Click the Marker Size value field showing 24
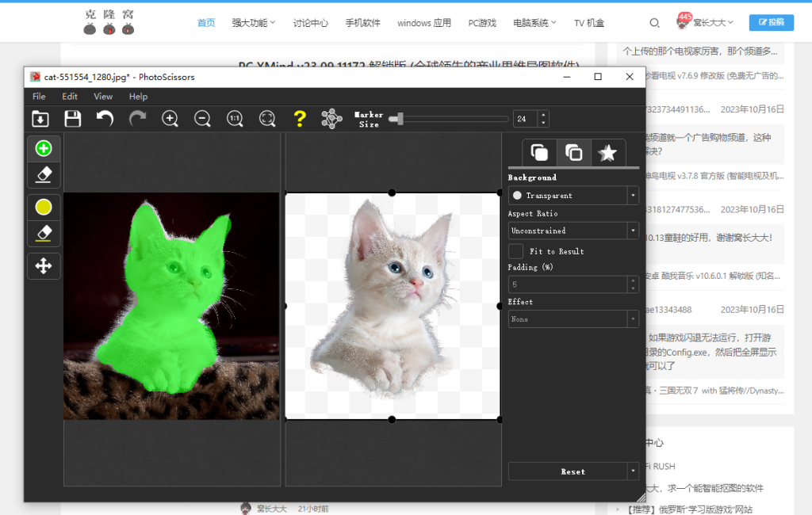Viewport: 812px width, 515px height. coord(525,119)
